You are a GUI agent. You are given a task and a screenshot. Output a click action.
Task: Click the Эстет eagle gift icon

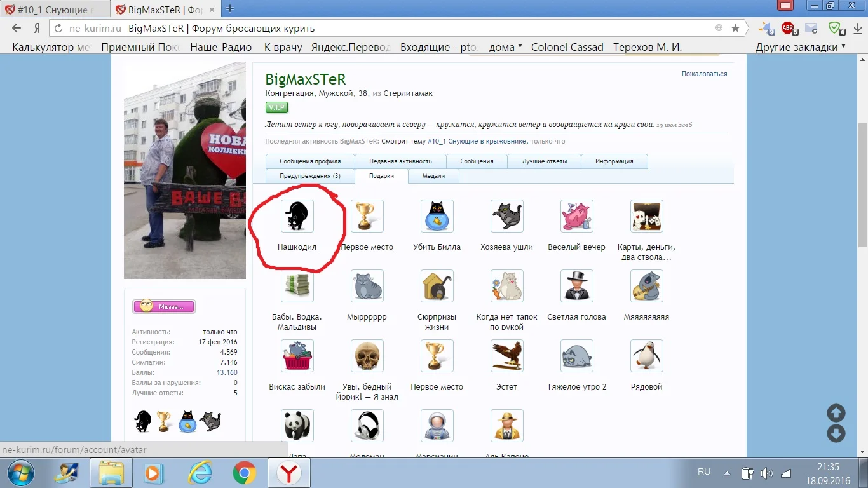[x=507, y=356]
